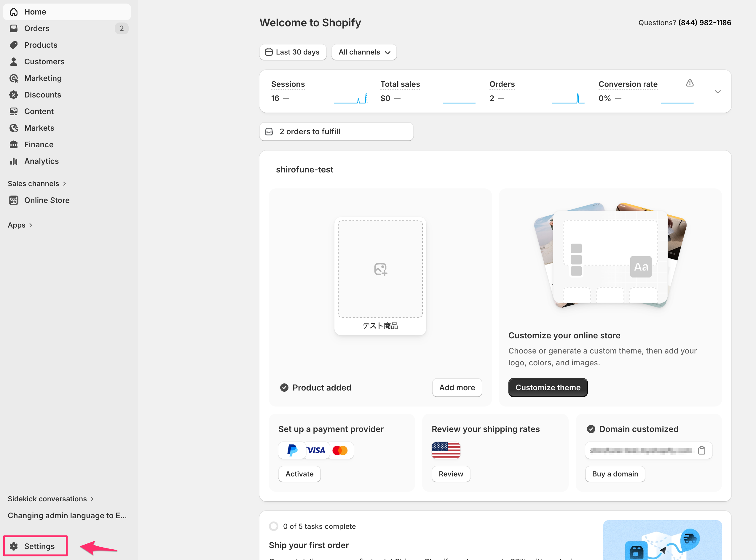This screenshot has height=560, width=756.
Task: Click the Customize theme button
Action: (548, 388)
